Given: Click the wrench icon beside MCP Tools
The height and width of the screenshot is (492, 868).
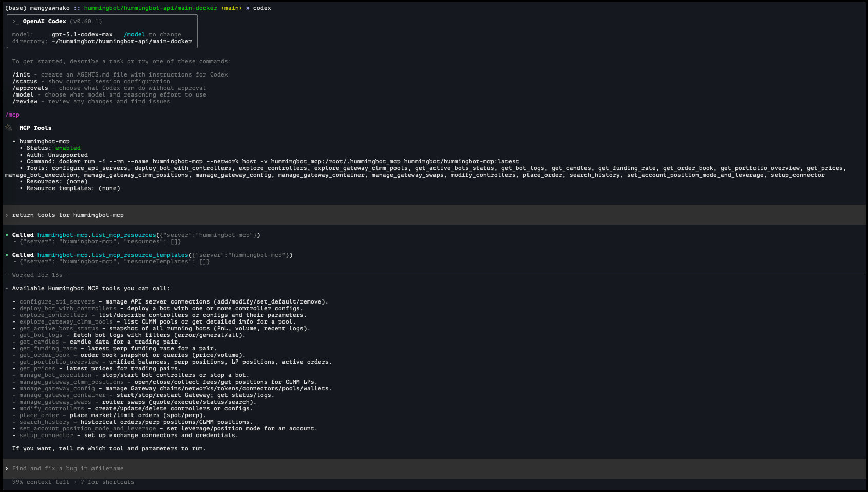Looking at the screenshot, I should click(x=9, y=127).
